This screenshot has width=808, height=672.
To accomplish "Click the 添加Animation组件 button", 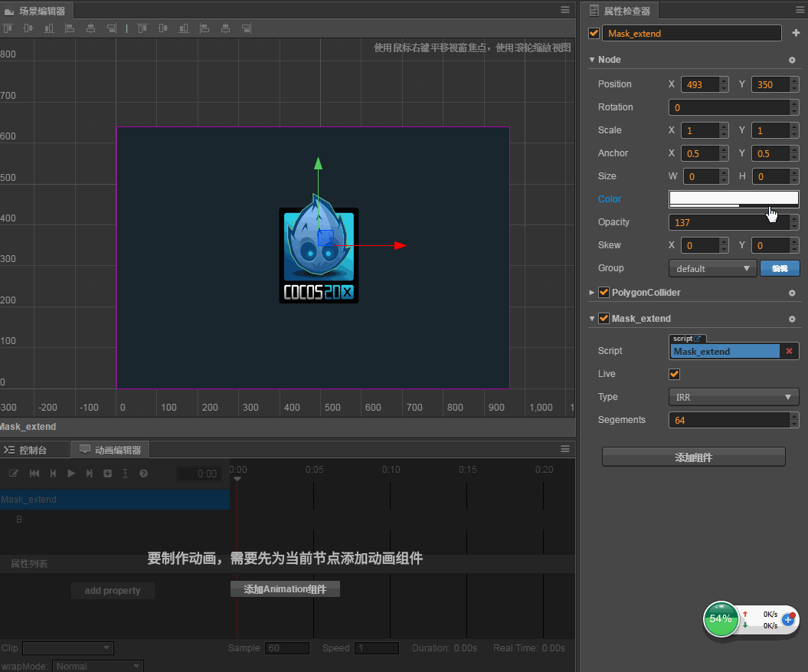I will coord(285,589).
